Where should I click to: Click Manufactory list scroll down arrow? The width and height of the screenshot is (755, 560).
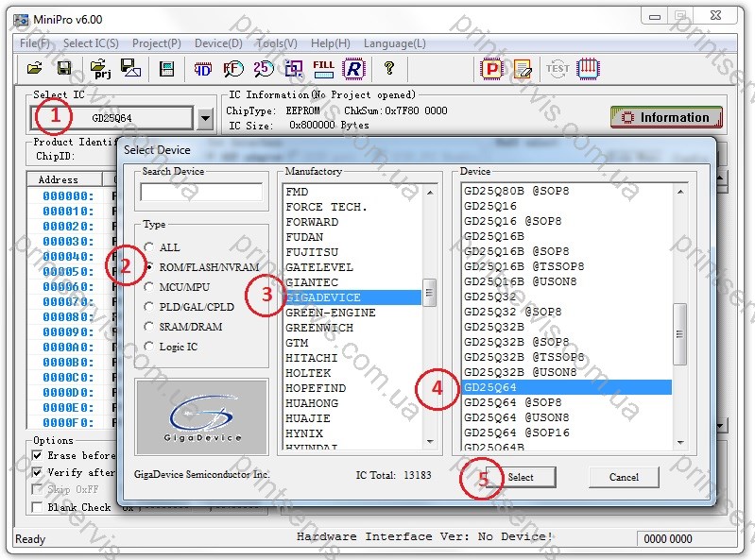click(x=430, y=441)
